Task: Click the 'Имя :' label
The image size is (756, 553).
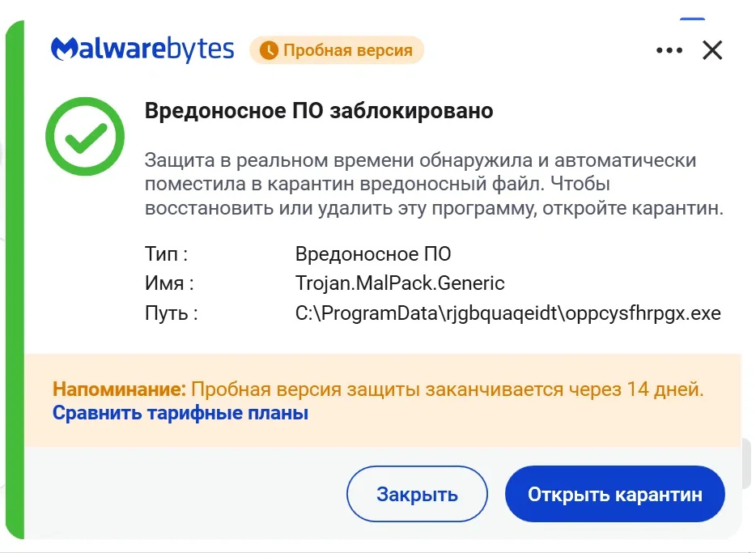Action: pos(168,283)
